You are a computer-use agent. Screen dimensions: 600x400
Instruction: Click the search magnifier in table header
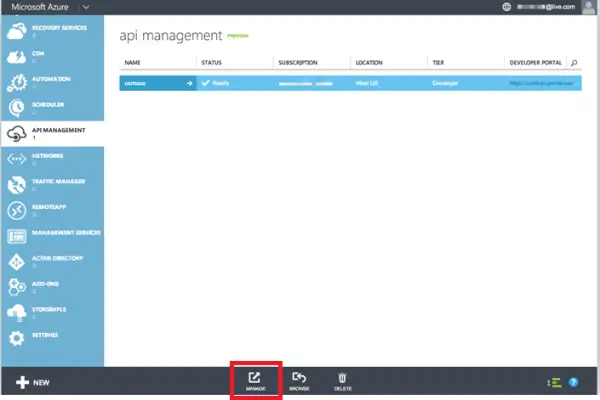coord(574,62)
